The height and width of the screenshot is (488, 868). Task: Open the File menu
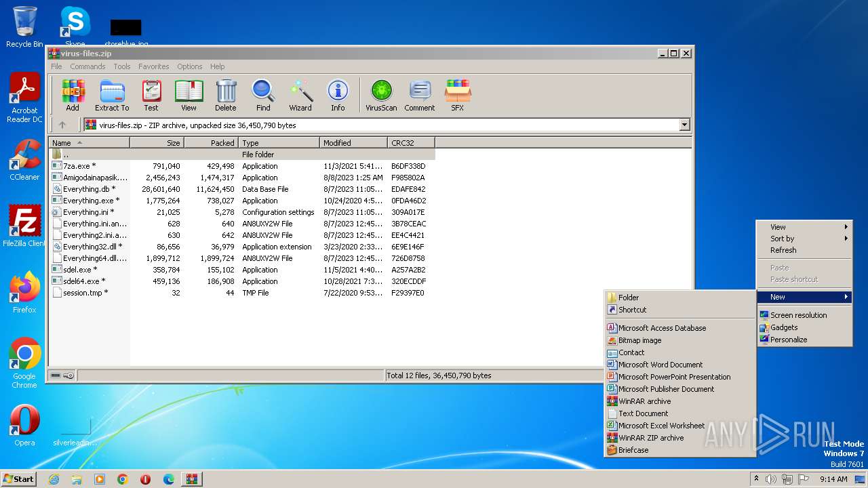tap(56, 66)
